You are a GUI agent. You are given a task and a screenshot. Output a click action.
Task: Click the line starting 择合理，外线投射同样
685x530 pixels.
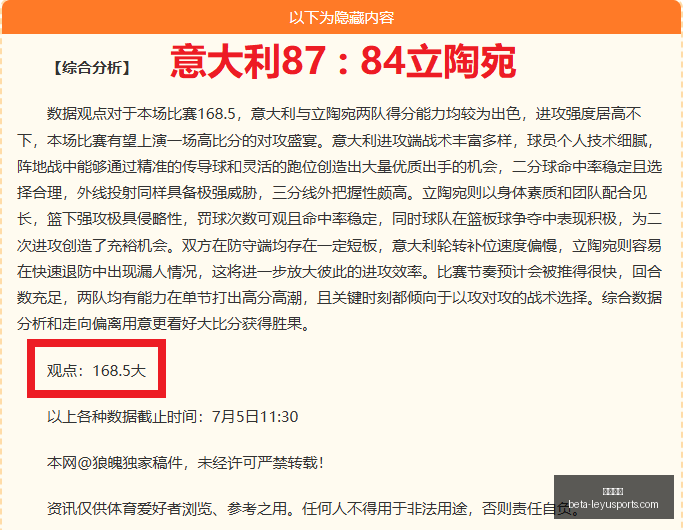[x=332, y=193]
